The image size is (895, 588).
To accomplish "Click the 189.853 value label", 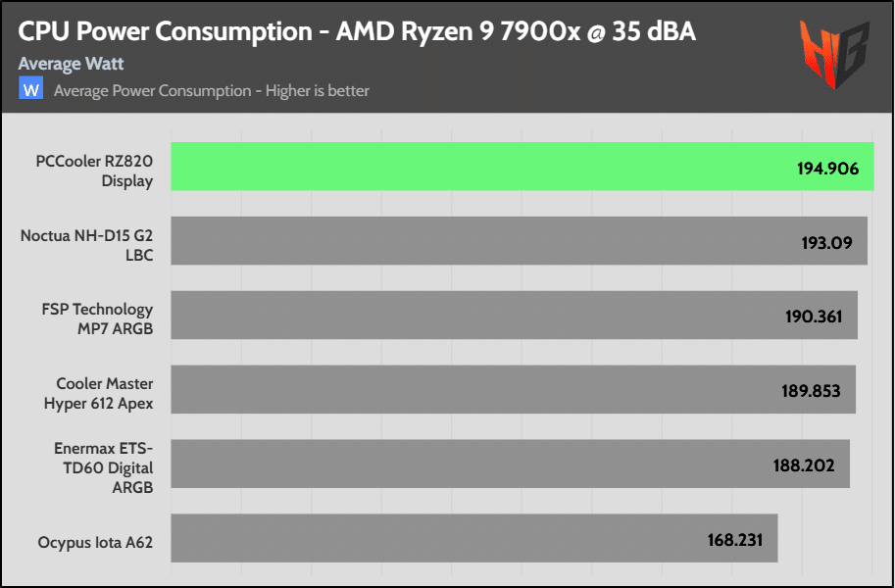I will click(x=811, y=391).
